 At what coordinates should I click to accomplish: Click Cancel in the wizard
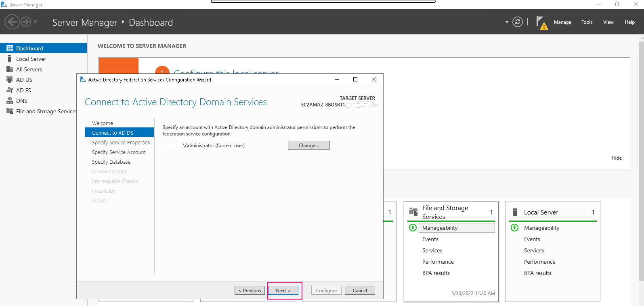pos(360,290)
